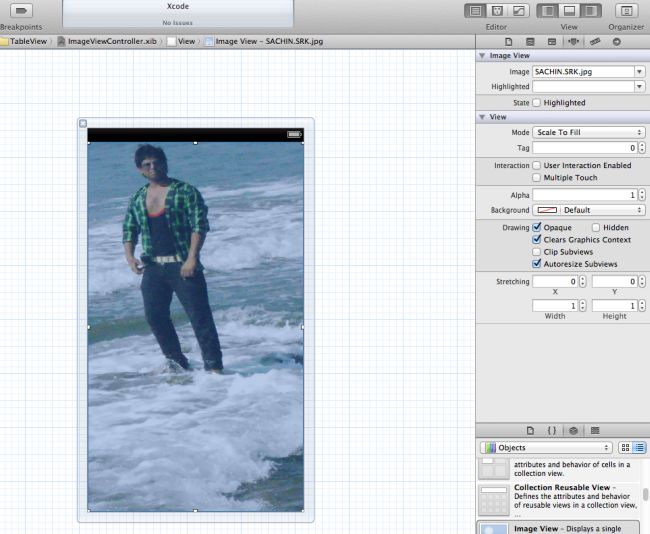Click the Background color swatch
Viewport: 650px width, 534px height.
pos(547,210)
